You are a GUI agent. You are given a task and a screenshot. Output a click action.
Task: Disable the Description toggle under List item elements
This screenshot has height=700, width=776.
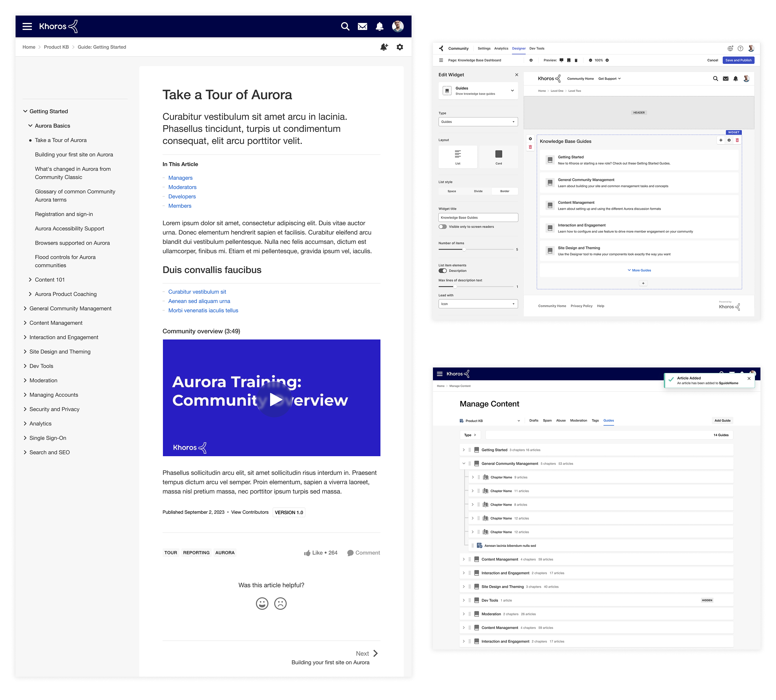tap(443, 270)
